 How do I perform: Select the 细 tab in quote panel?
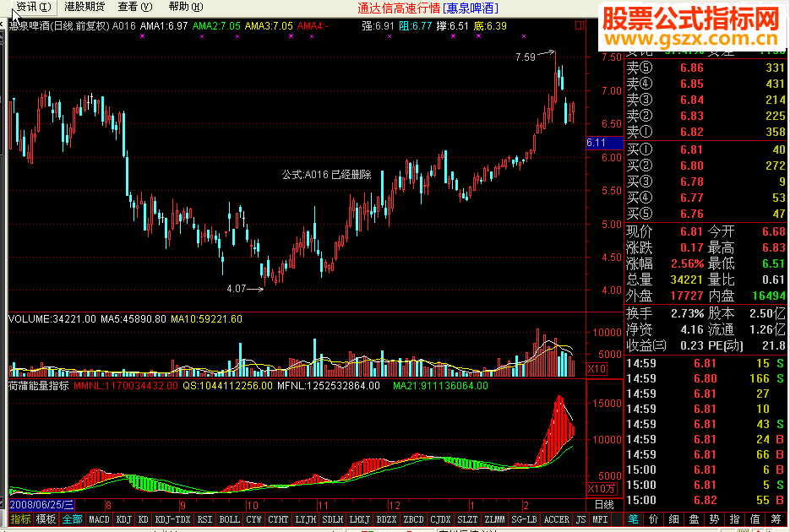tap(674, 519)
